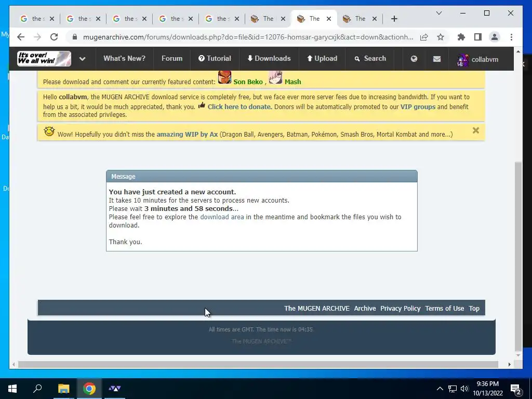Open the What's New? menu
532x399 pixels.
pyautogui.click(x=124, y=58)
